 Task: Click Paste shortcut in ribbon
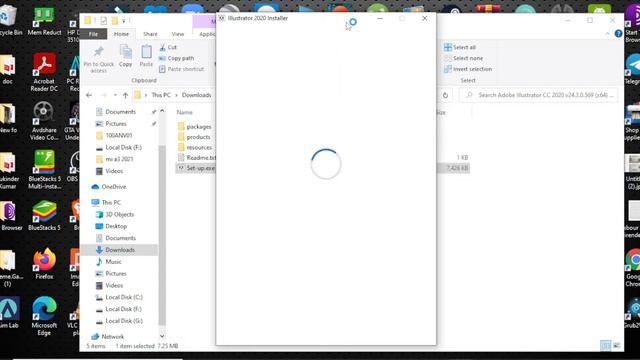(181, 69)
